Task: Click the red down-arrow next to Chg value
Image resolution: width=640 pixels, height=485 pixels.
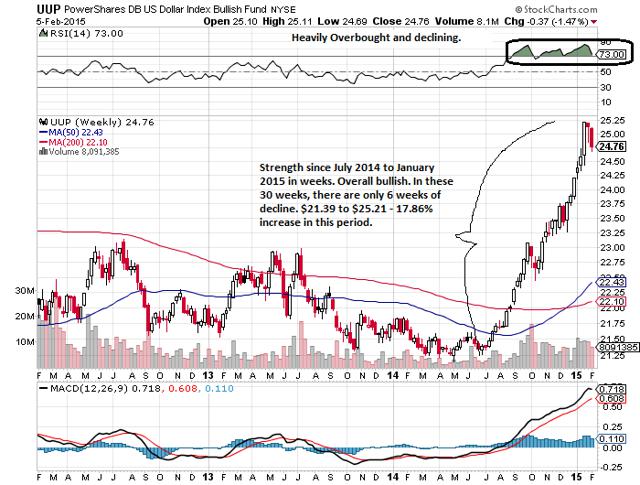Action: click(594, 22)
